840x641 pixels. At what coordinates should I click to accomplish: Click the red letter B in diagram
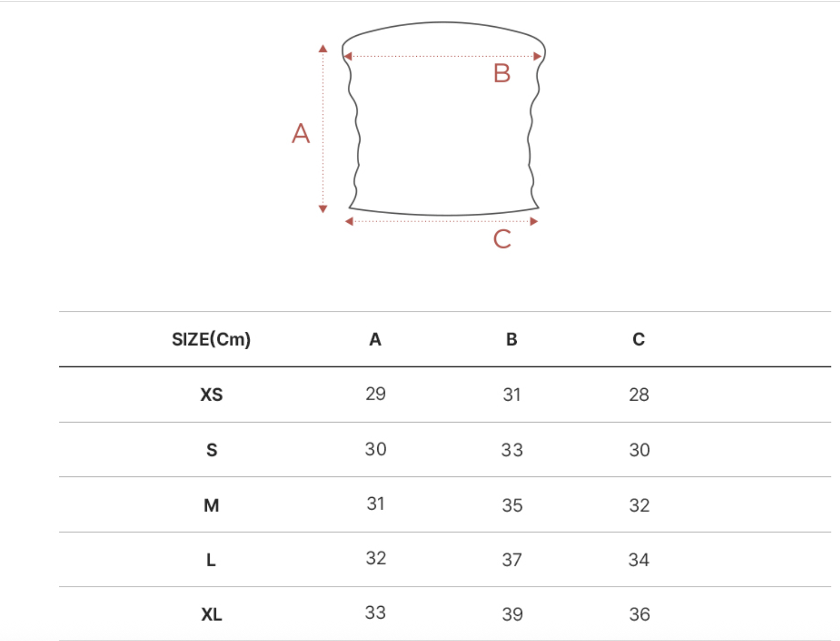502,74
